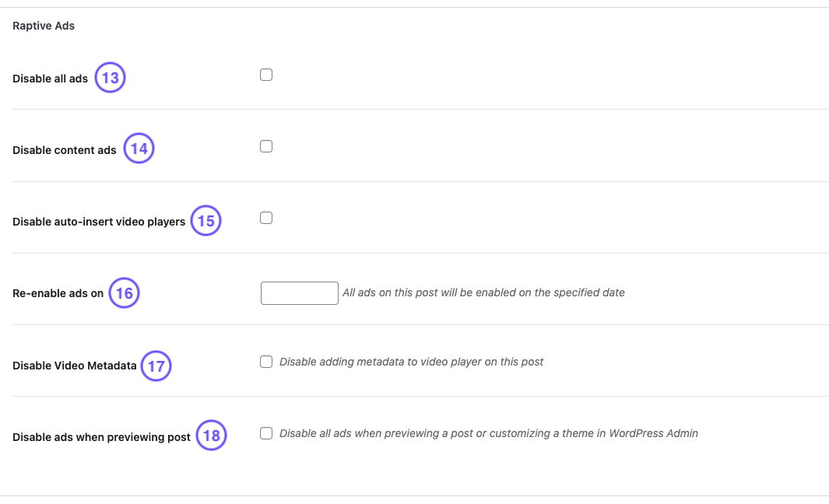Screen dimensions: 829x504
Task: Click the circled number 15 marker
Action: (x=205, y=220)
